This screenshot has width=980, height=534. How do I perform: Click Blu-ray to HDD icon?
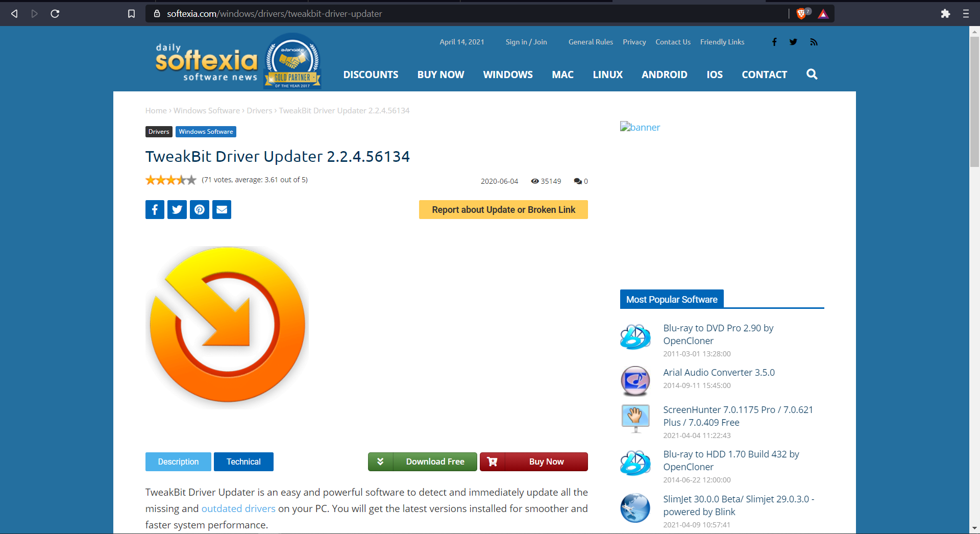pos(635,463)
